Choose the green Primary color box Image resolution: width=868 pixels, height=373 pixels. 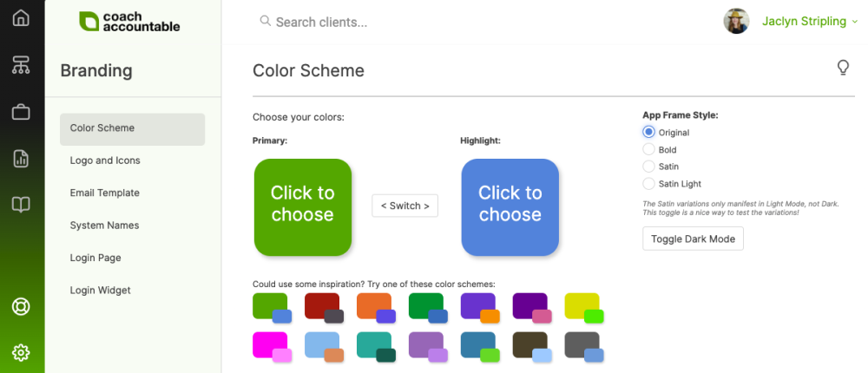[x=302, y=207]
